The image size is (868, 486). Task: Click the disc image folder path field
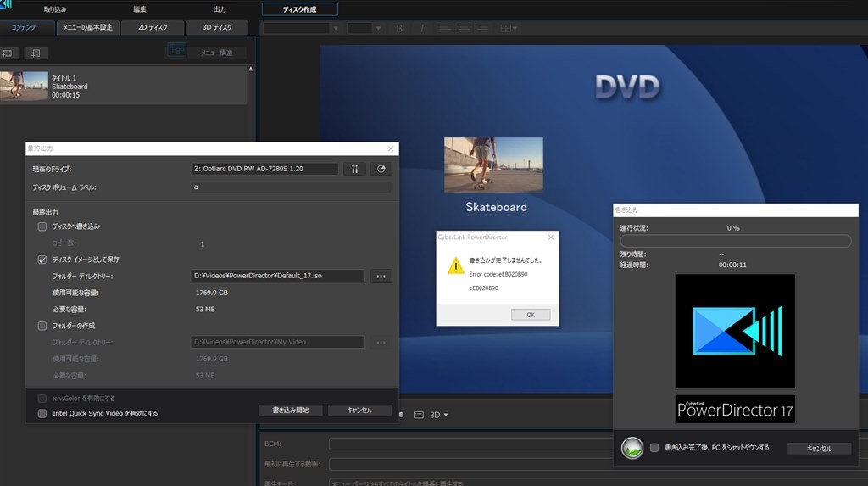tap(278, 276)
